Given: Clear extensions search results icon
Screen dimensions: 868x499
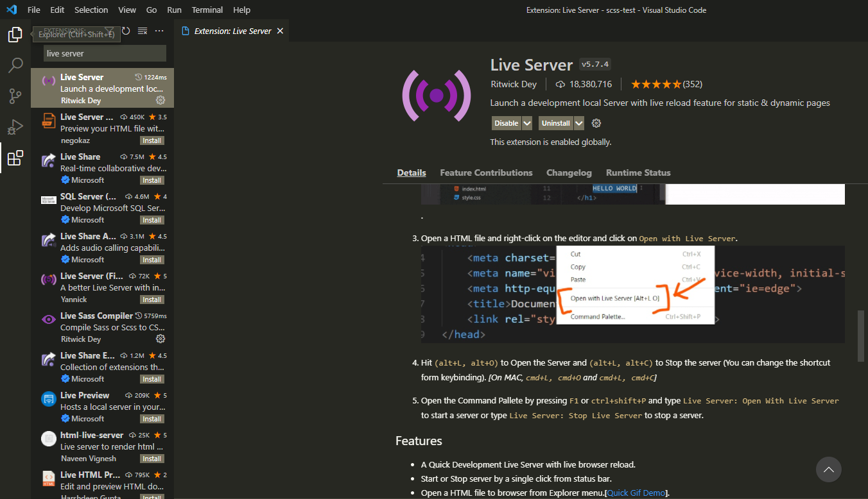Looking at the screenshot, I should [x=143, y=31].
